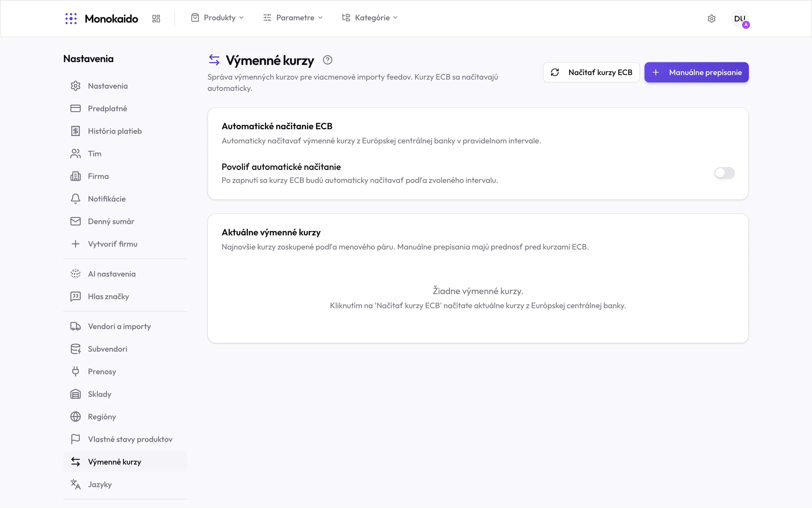Click the plug icon for Prenosy
Viewport: 812px width, 508px height.
point(76,372)
